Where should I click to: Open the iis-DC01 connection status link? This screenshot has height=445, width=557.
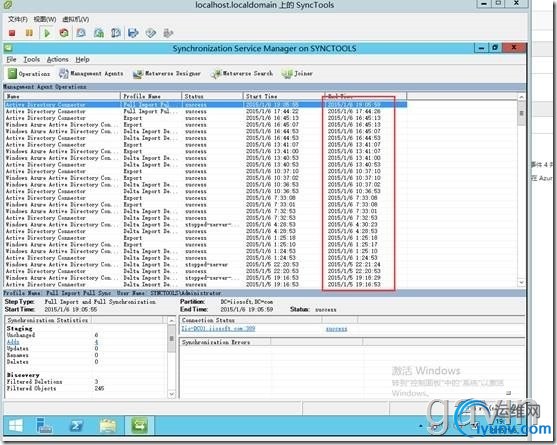[218, 329]
